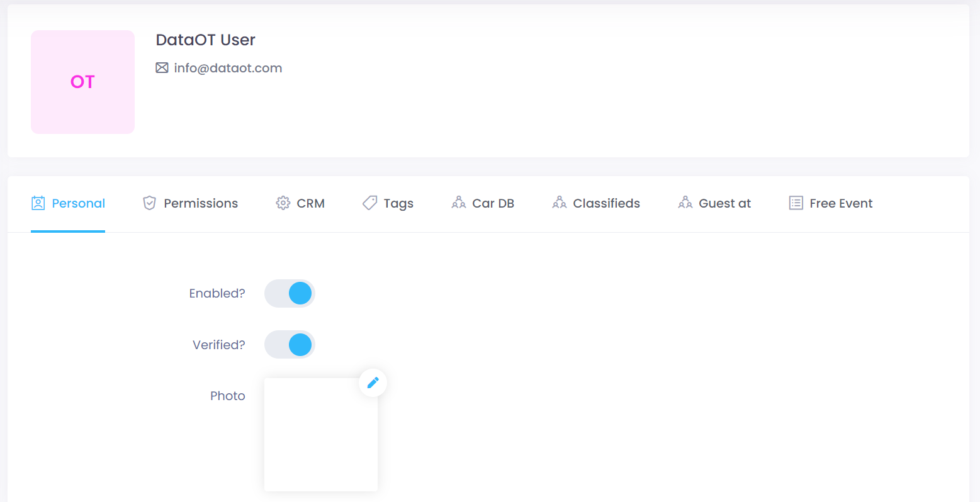Click the DataOT User name heading
Viewport: 980px width, 502px height.
[x=205, y=40]
